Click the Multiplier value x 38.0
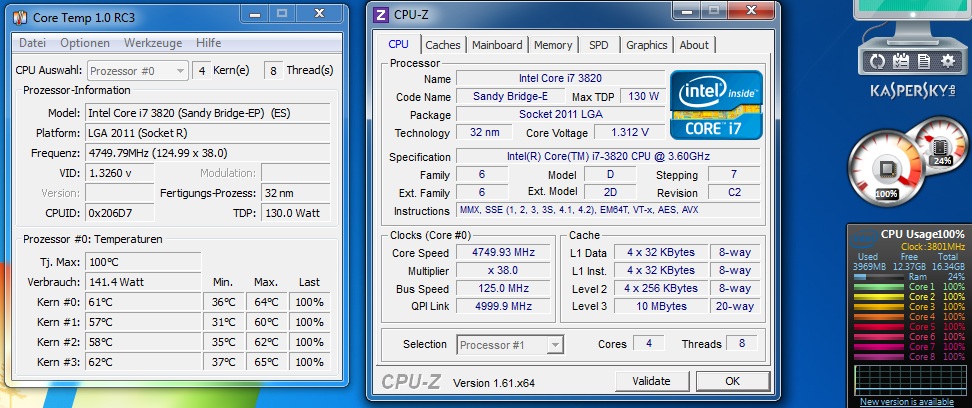 pyautogui.click(x=503, y=270)
